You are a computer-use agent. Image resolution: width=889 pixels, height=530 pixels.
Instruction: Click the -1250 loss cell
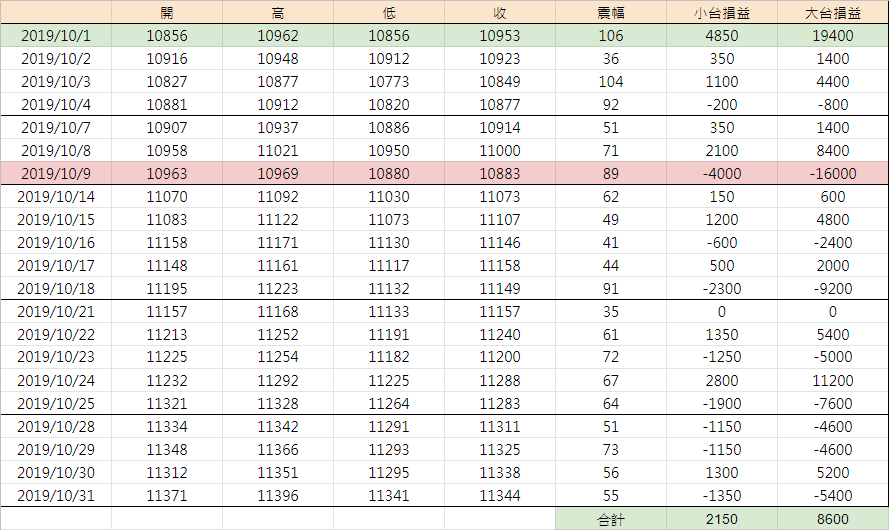pos(722,357)
